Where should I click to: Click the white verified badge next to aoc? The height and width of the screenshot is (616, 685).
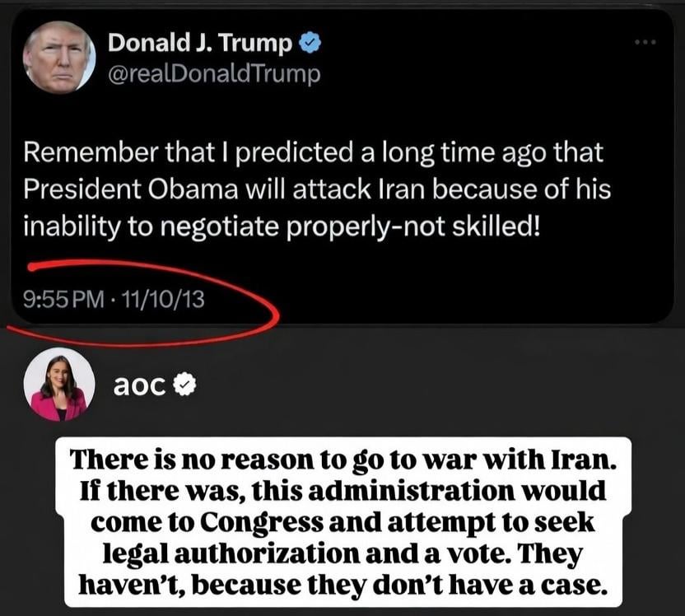pyautogui.click(x=184, y=384)
